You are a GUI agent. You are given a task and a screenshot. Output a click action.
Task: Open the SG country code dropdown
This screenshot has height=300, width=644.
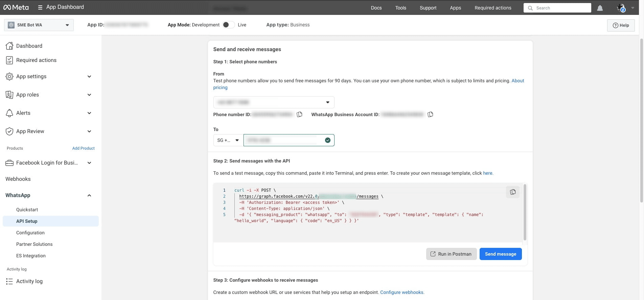click(x=228, y=140)
